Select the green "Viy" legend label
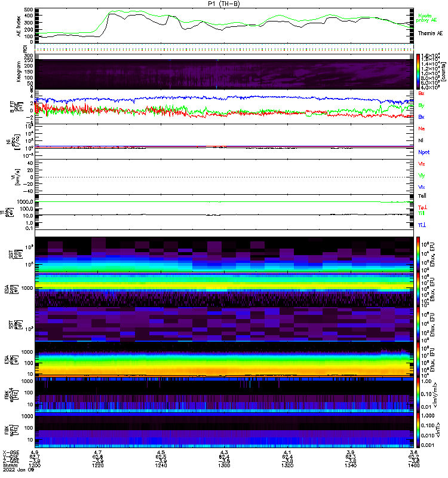The image size is (448, 478). (422, 176)
